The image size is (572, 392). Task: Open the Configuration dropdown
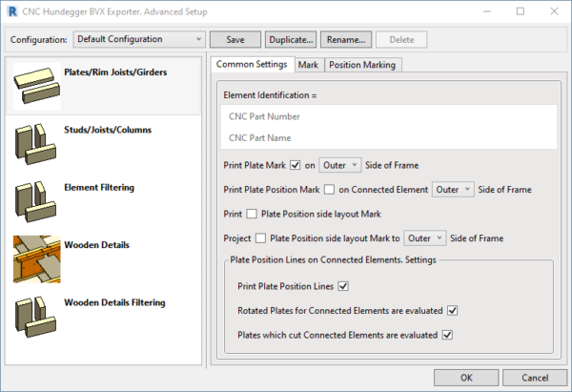pyautogui.click(x=139, y=39)
